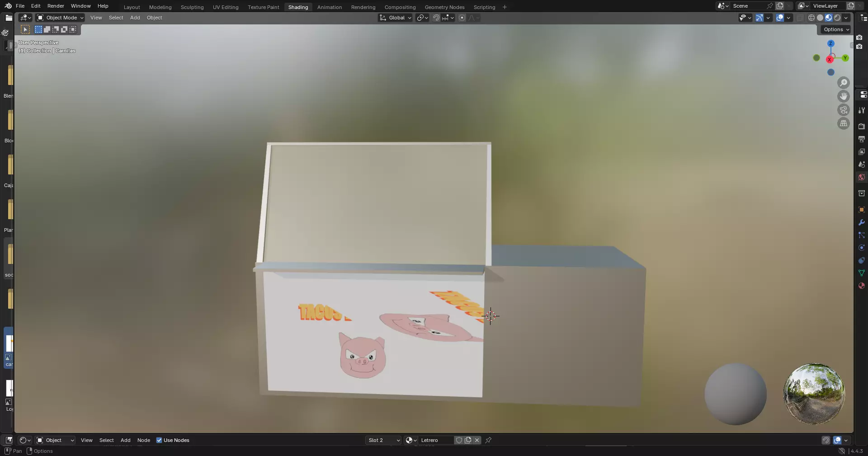Click the green Y axis gizmo handle
The image size is (868, 456).
click(x=845, y=58)
